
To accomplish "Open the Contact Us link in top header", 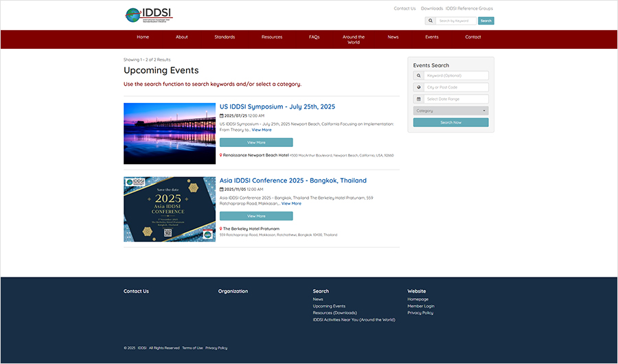I will pos(404,8).
